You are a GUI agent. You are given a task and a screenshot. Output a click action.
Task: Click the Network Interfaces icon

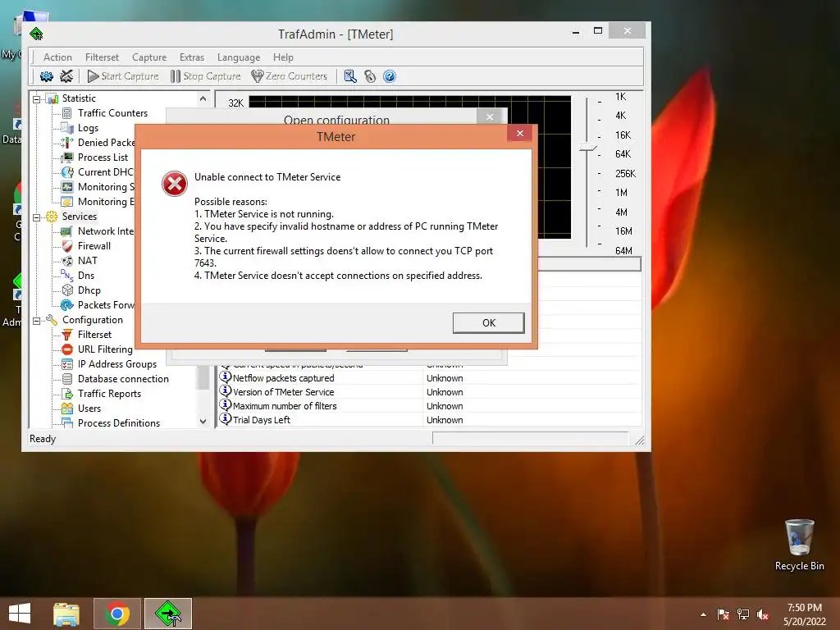67,231
